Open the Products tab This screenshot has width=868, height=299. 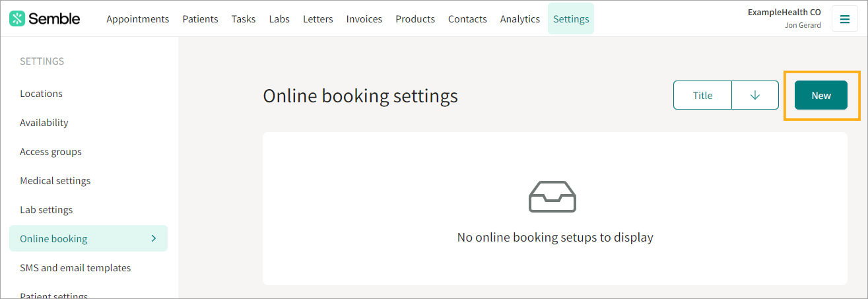(x=415, y=18)
